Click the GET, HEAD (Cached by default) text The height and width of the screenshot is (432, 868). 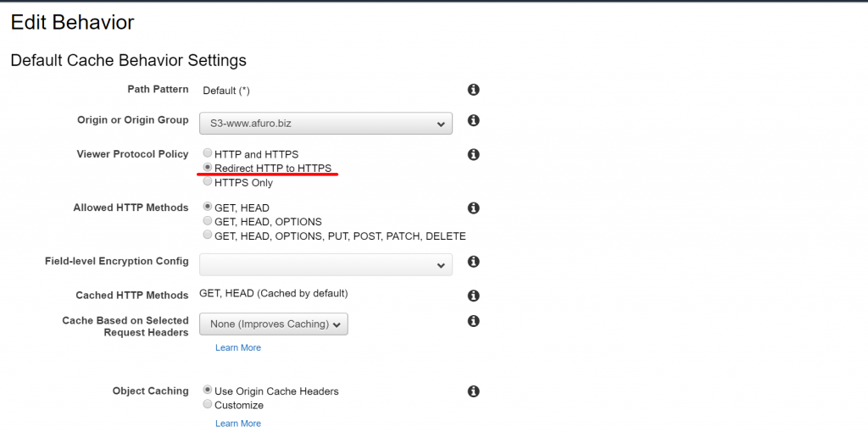(x=274, y=293)
